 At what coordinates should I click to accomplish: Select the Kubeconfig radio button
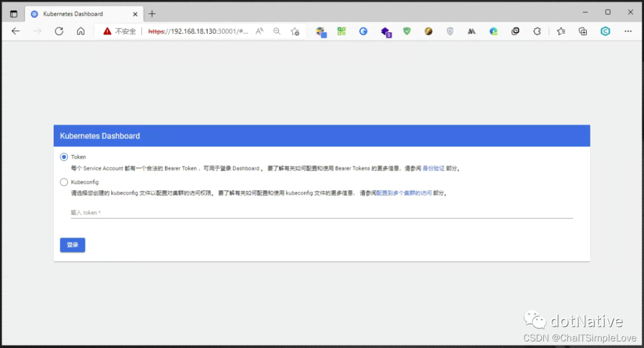pos(64,182)
